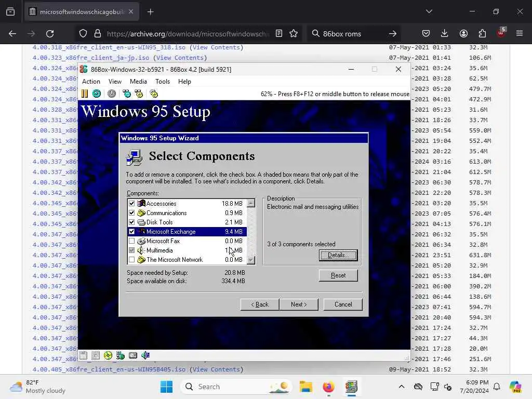This screenshot has height=399, width=532.
Task: Open the 86Box View menu
Action: [x=115, y=82]
